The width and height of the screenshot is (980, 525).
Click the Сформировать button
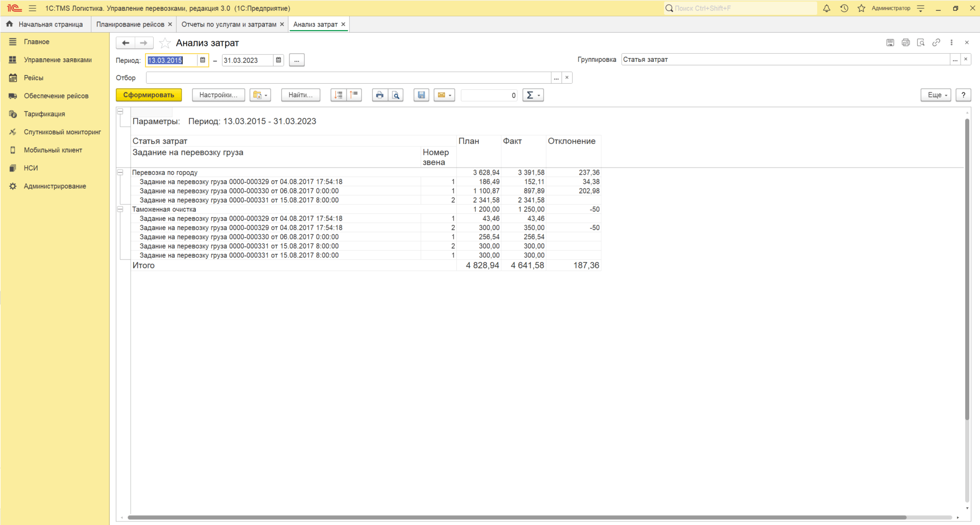coord(149,95)
